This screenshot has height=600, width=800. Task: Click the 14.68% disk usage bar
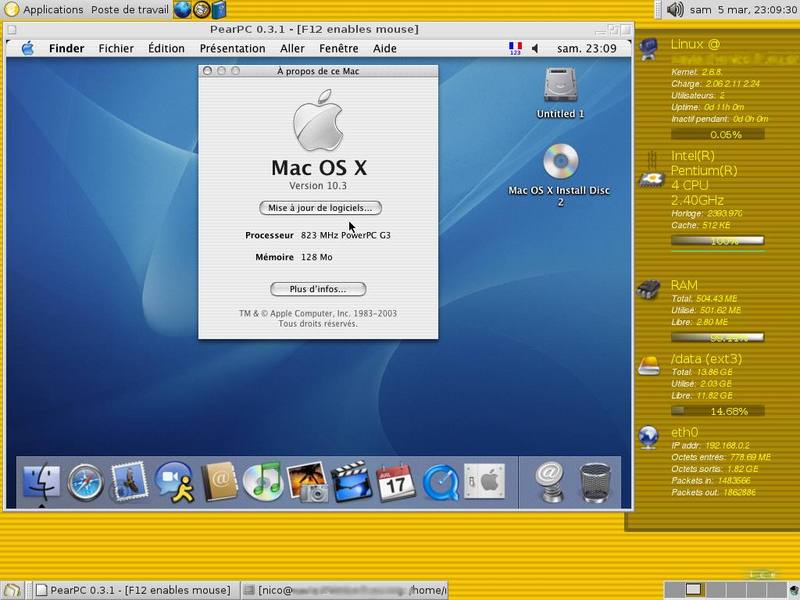[x=717, y=411]
